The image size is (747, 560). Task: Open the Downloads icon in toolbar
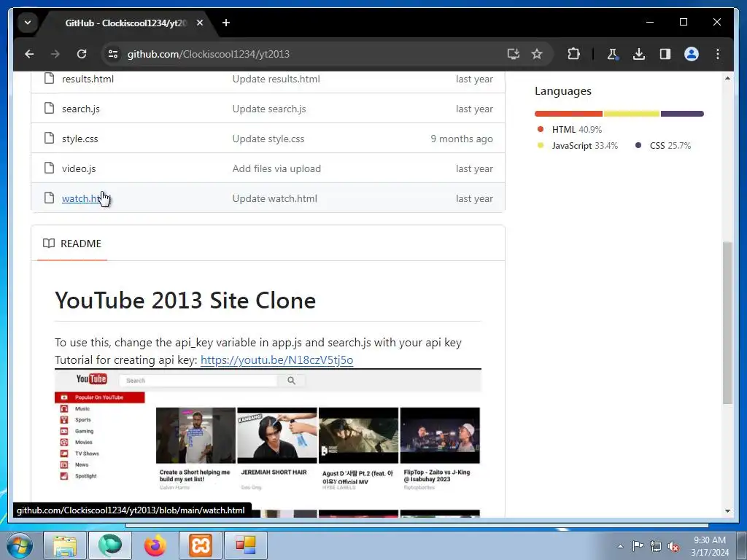639,54
